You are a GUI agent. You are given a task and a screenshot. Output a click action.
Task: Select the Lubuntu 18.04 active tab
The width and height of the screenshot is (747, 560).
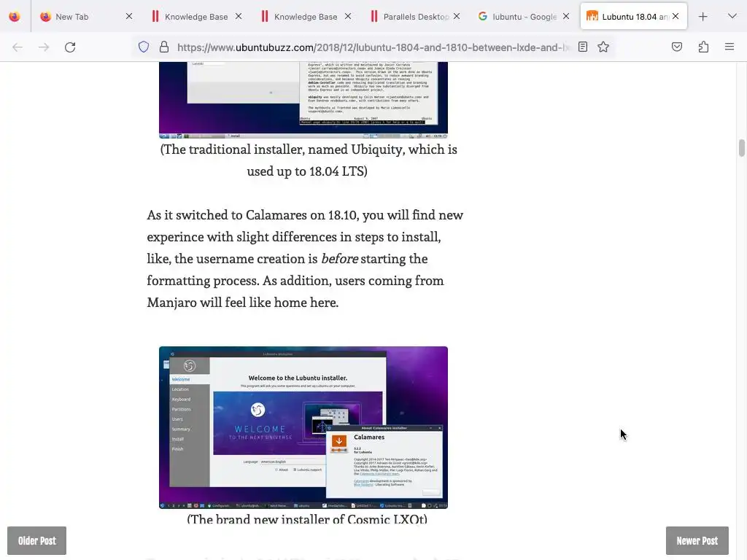(634, 17)
